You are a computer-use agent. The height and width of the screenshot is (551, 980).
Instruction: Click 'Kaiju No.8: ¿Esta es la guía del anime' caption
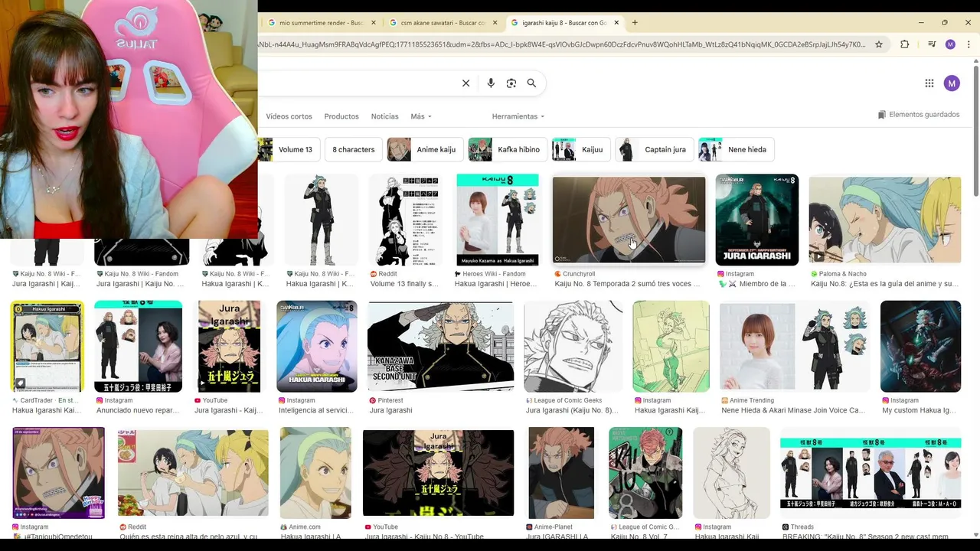884,284
